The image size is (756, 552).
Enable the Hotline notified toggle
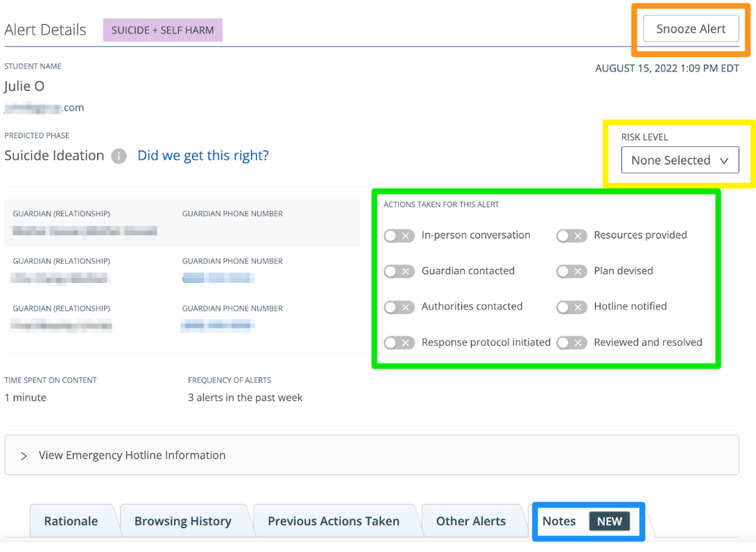[572, 307]
